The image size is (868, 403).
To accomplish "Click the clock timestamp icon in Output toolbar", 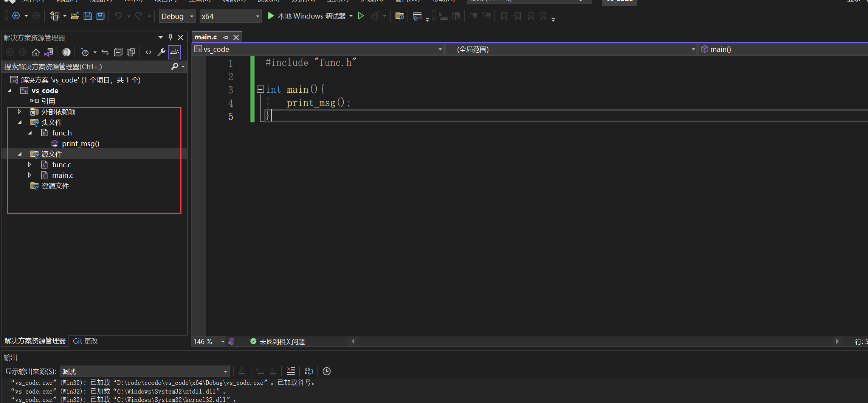I will point(327,371).
